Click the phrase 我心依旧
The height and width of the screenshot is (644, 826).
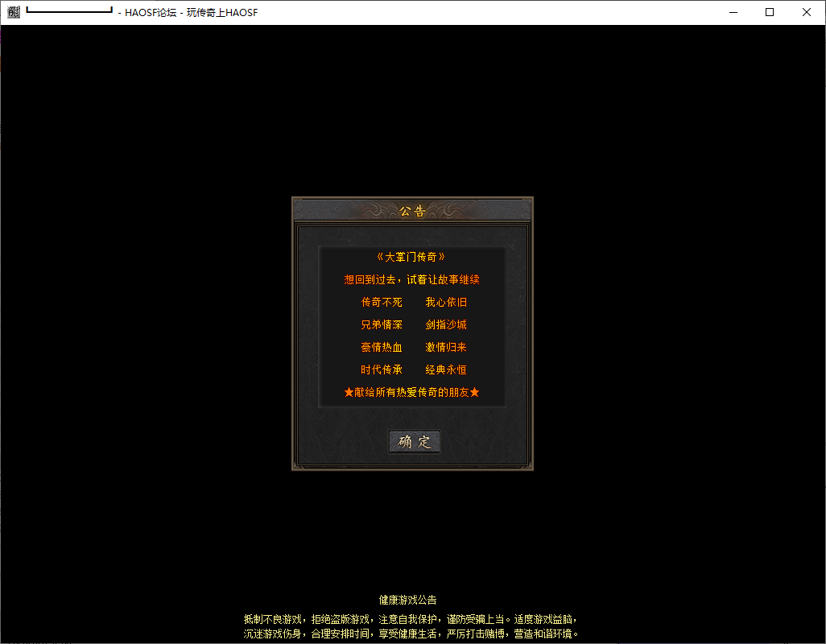(x=446, y=303)
